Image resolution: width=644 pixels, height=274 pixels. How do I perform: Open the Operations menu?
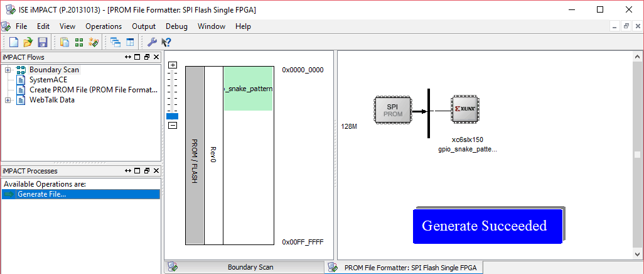pyautogui.click(x=104, y=26)
